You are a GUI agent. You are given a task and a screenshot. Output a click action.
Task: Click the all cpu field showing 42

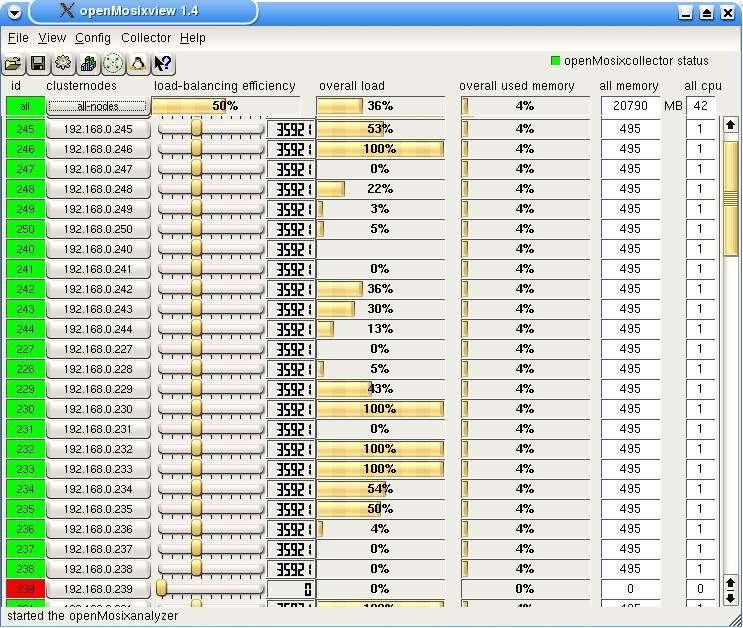[x=700, y=106]
